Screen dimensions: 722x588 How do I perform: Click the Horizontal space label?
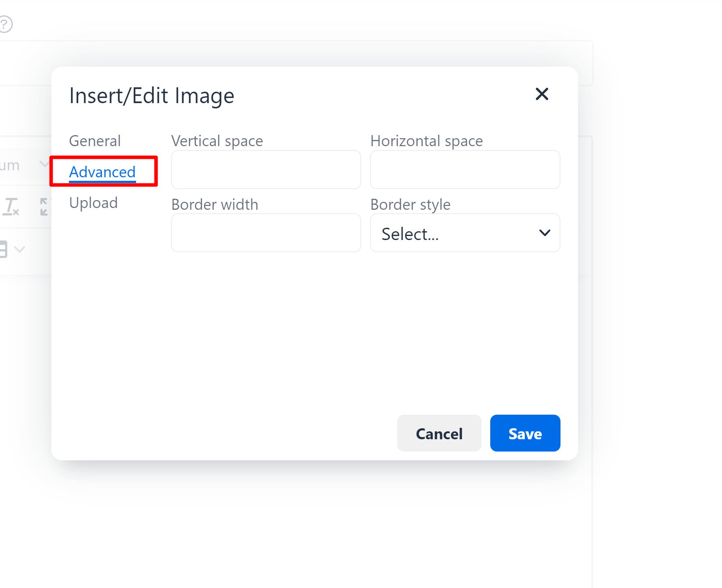tap(426, 141)
